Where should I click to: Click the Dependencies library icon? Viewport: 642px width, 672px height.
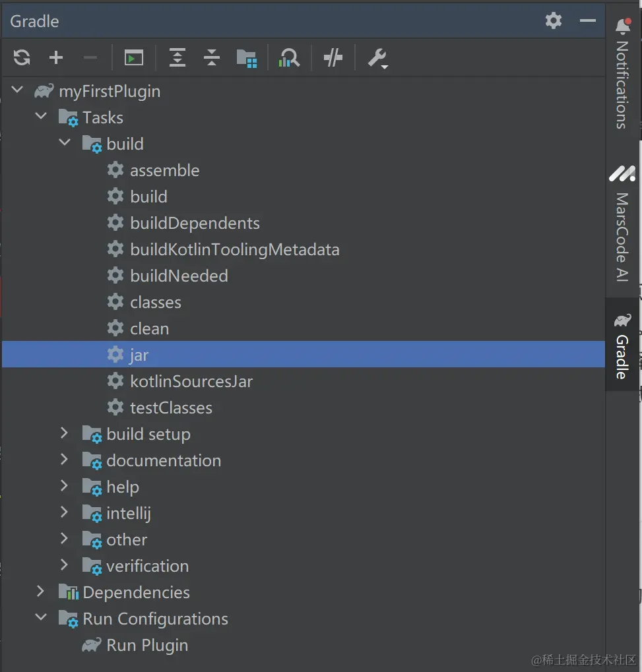69,592
